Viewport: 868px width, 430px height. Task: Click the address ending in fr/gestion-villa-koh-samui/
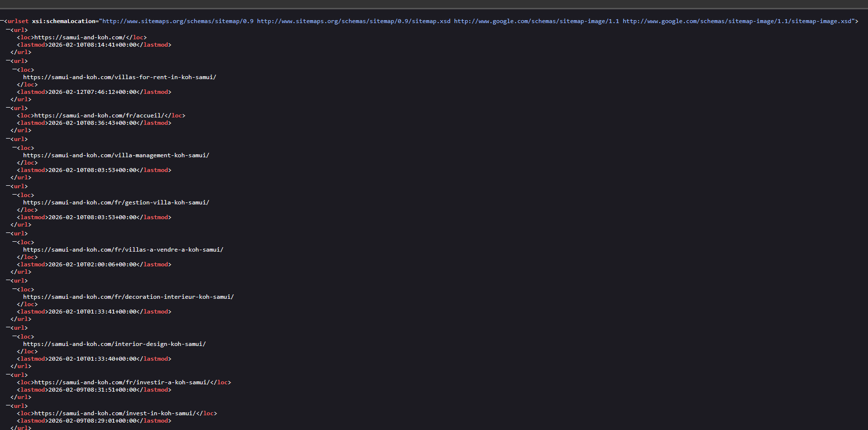[116, 202]
